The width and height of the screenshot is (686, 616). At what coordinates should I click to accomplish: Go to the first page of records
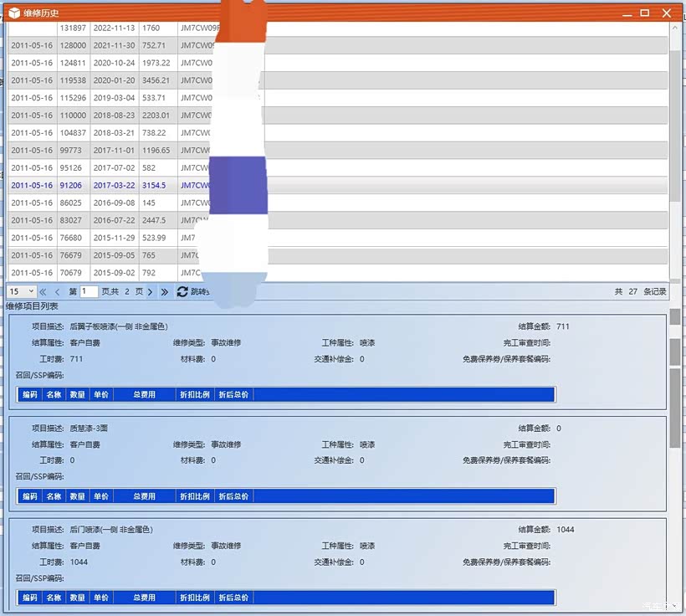pos(43,292)
